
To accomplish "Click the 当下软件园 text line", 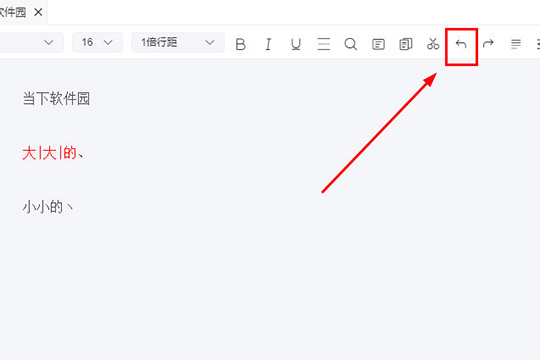I will click(x=56, y=99).
